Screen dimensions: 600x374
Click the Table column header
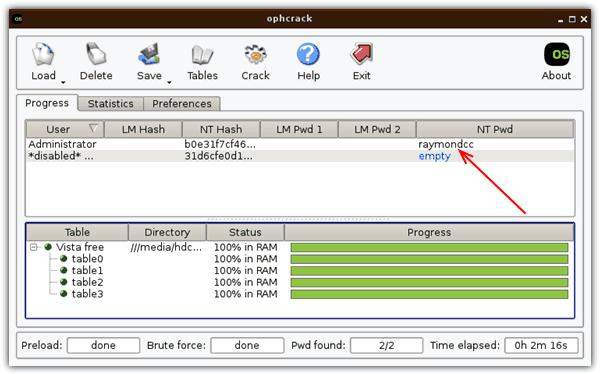pyautogui.click(x=77, y=232)
